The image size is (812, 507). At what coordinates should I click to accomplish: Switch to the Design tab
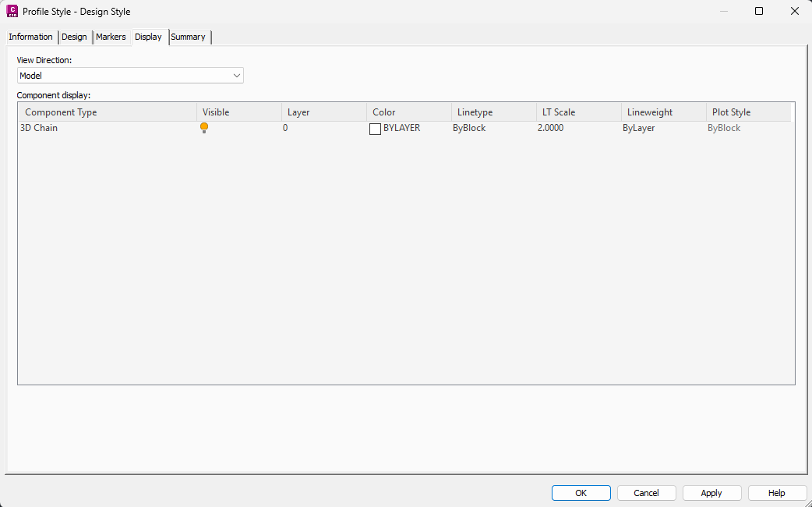point(74,37)
